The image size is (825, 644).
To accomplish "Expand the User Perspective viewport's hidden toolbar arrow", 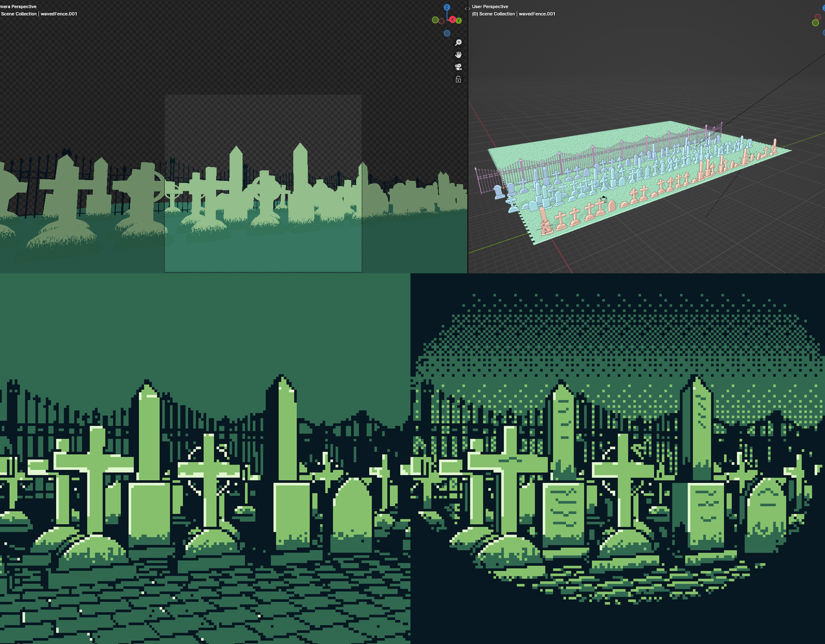I will coord(469,9).
